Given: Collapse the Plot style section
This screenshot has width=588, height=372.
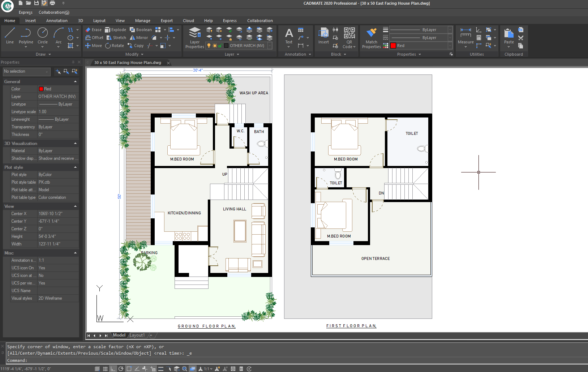Looking at the screenshot, I should click(75, 167).
